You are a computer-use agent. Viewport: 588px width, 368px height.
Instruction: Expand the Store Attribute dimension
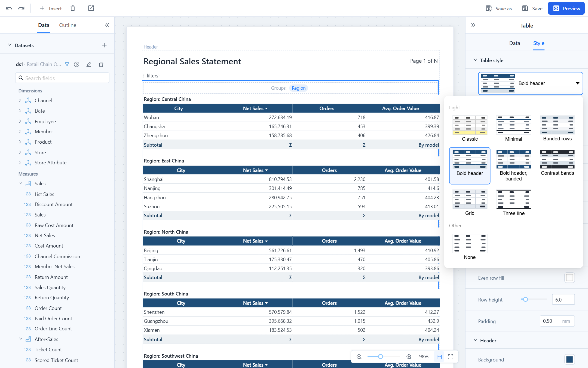pos(20,162)
